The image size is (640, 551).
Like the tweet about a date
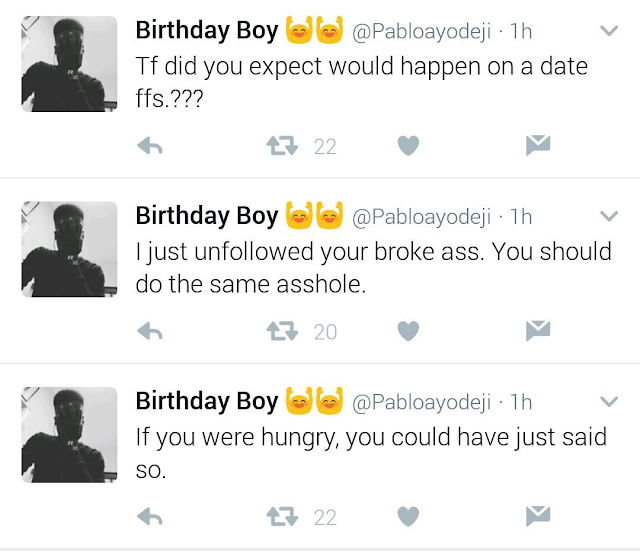tap(408, 146)
